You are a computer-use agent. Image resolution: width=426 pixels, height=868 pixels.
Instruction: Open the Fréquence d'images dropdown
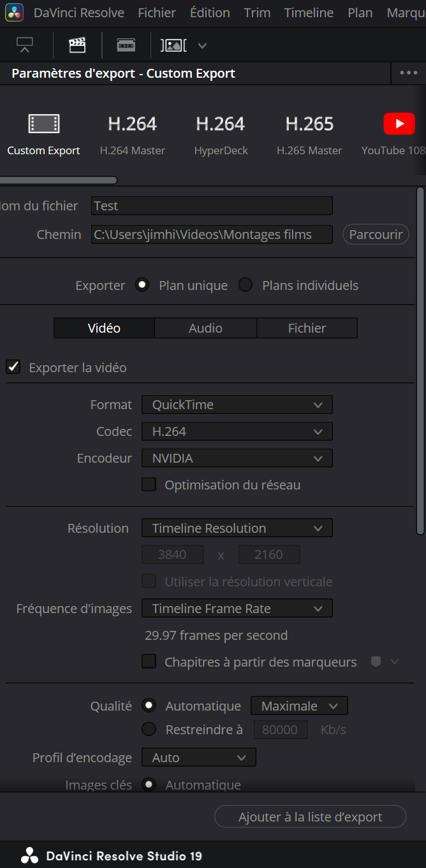tap(237, 609)
